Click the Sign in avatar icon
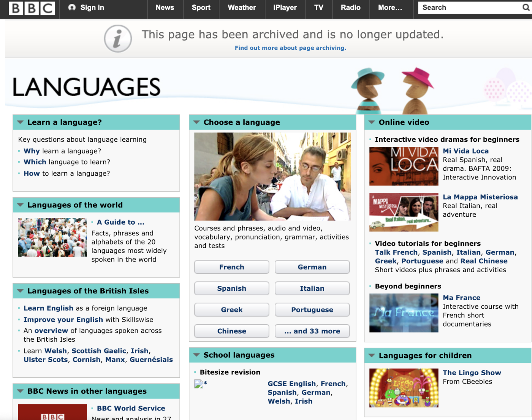Image resolution: width=532 pixels, height=420 pixels. coord(72,7)
